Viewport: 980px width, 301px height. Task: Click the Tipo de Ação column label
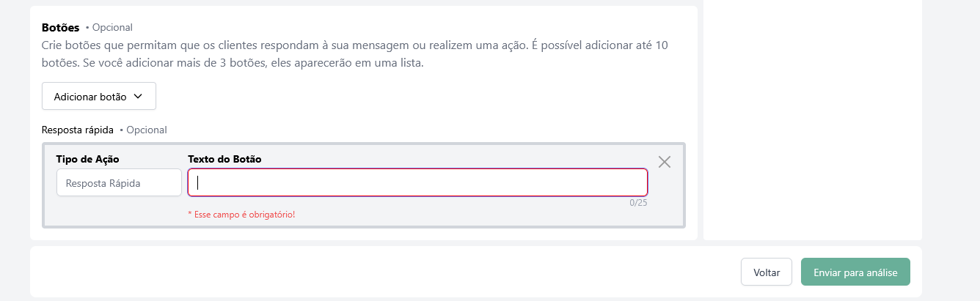point(87,159)
